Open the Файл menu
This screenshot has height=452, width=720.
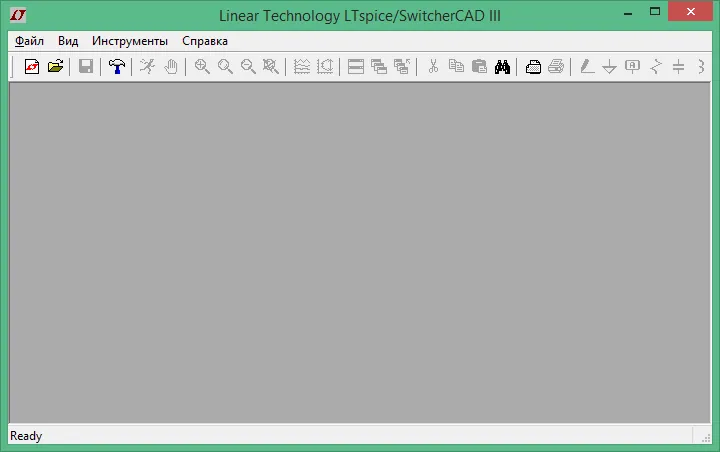pyautogui.click(x=29, y=41)
